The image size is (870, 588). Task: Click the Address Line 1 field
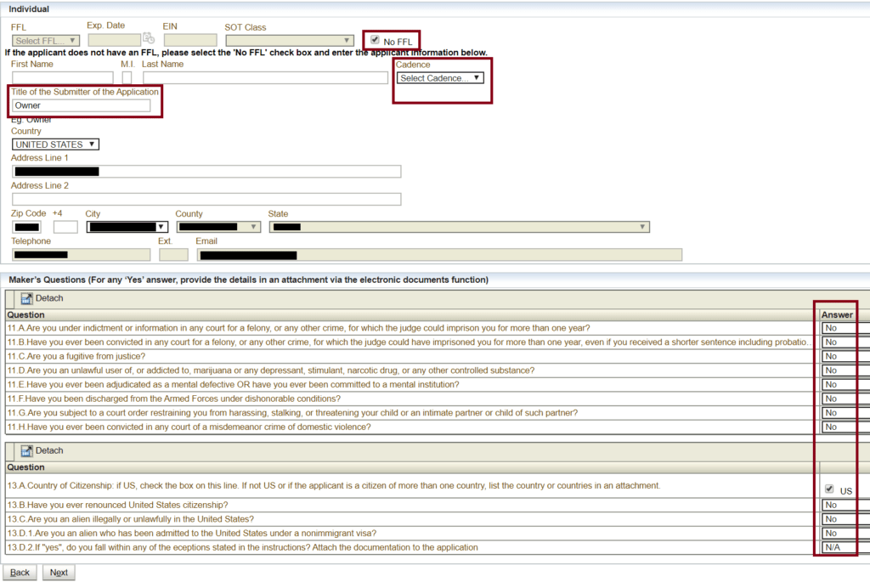point(206,172)
